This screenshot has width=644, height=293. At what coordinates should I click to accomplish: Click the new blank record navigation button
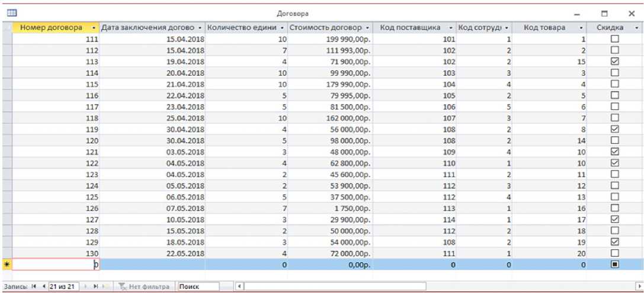tap(105, 286)
